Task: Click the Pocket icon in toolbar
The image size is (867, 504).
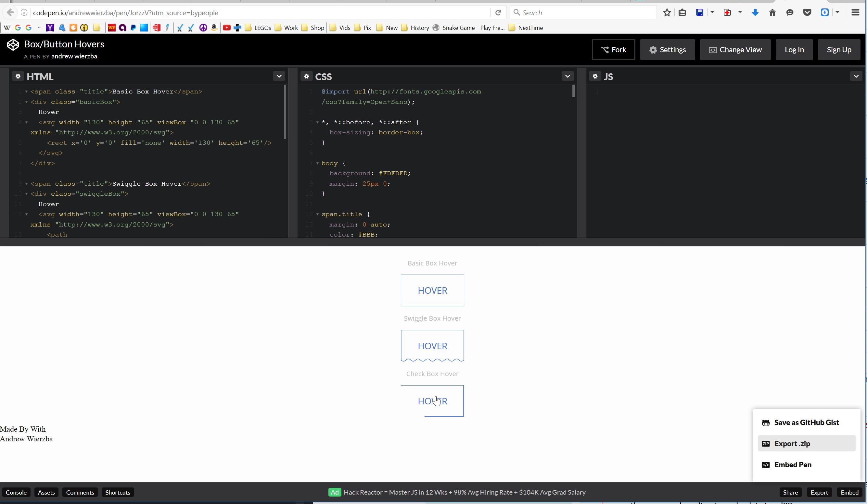Action: [x=807, y=13]
